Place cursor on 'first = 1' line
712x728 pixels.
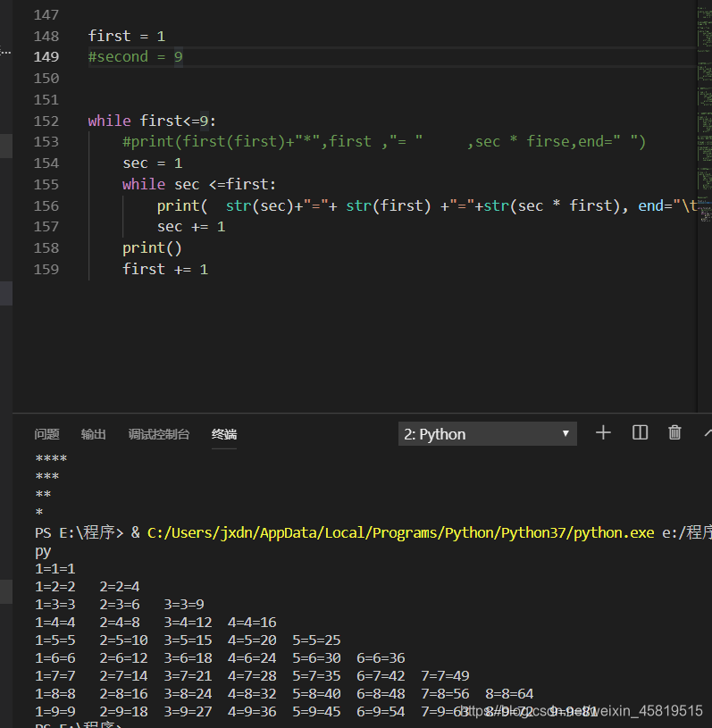[x=127, y=36]
